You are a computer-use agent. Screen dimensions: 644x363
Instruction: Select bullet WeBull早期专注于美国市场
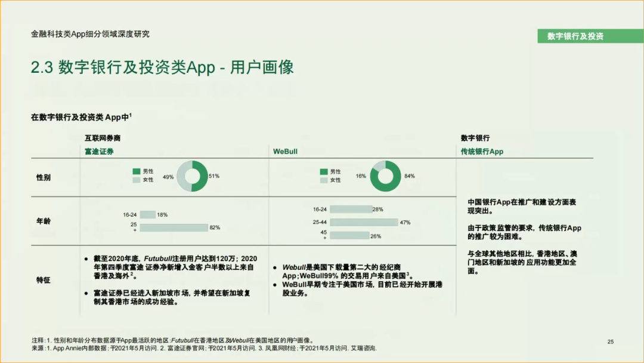coord(358,288)
